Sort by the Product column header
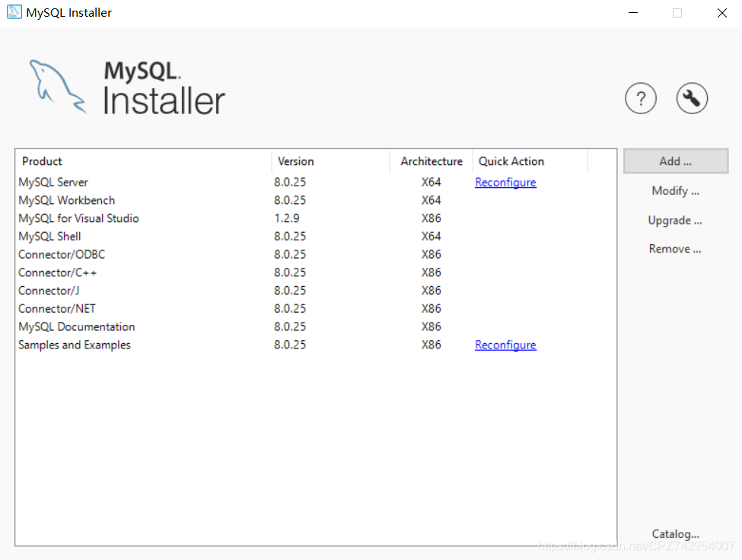 (144, 161)
